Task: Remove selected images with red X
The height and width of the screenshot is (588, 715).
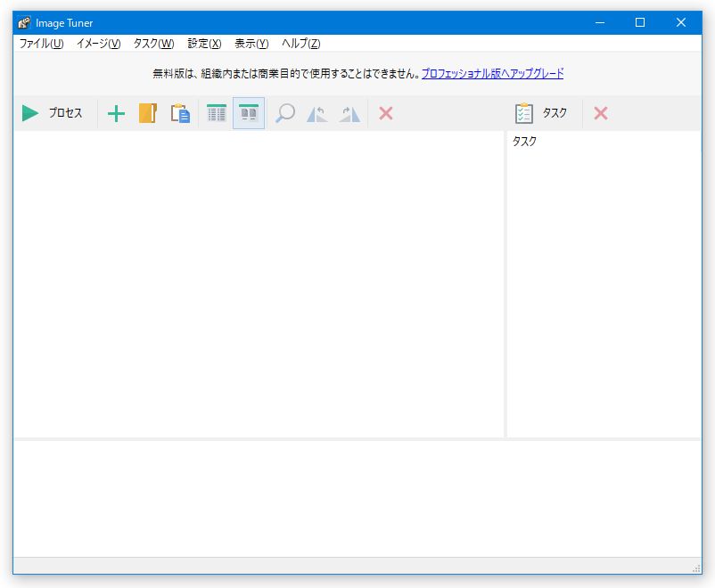Action: [x=386, y=113]
